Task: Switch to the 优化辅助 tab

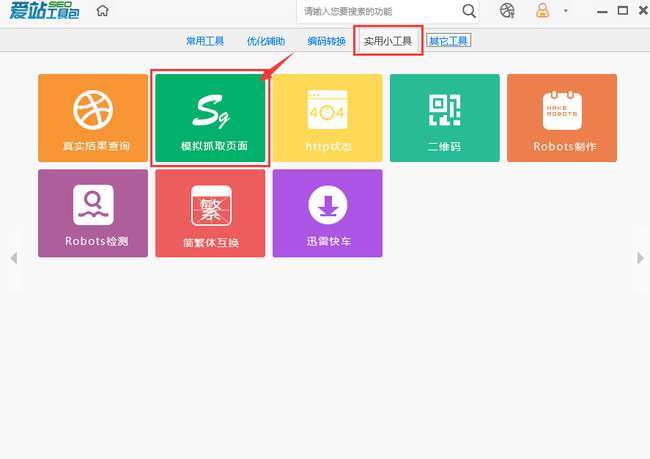Action: pos(266,41)
